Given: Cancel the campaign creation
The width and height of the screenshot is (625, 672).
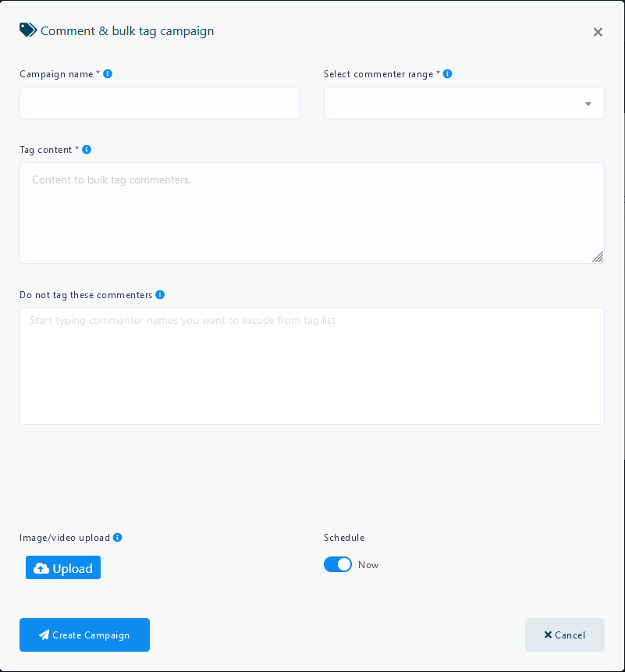Looking at the screenshot, I should click(564, 635).
